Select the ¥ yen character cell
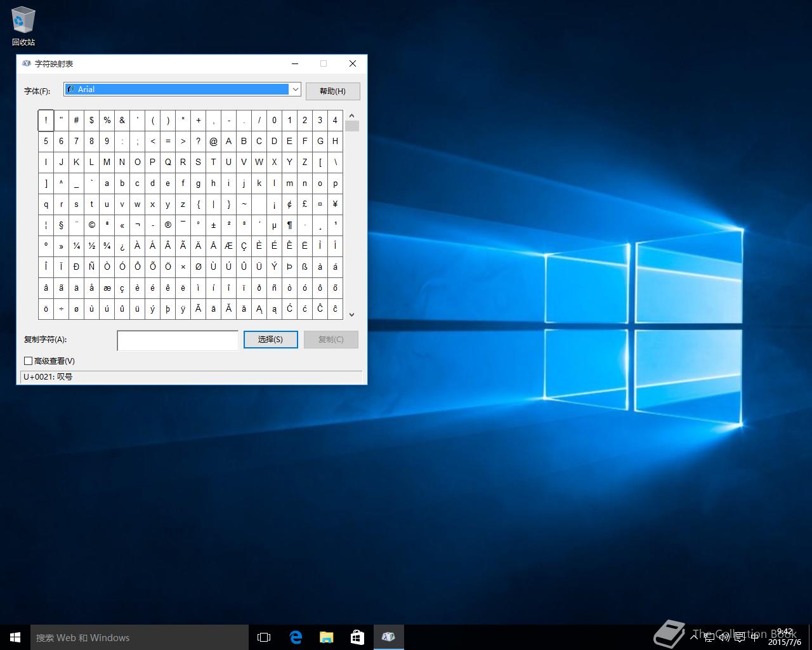812x650 pixels. (335, 204)
